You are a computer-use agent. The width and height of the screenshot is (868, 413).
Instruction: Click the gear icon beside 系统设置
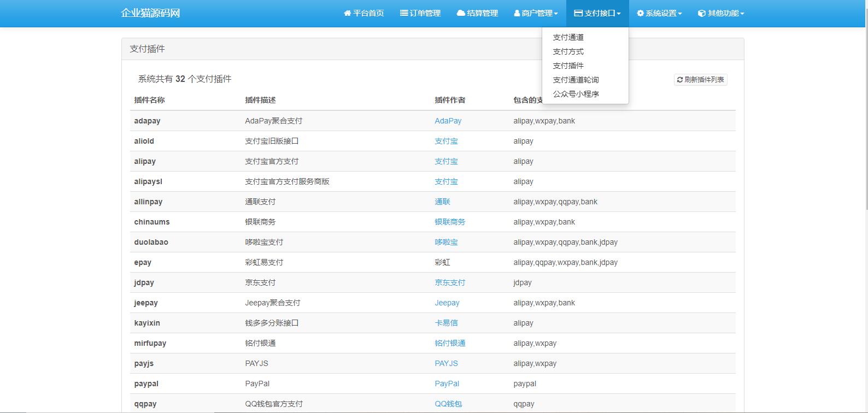pos(640,13)
